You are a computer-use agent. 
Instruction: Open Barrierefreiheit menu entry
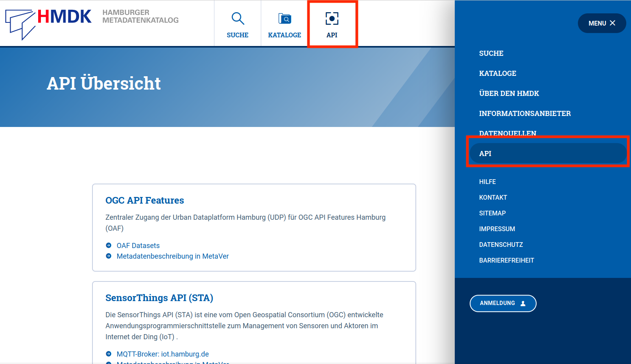[507, 260]
